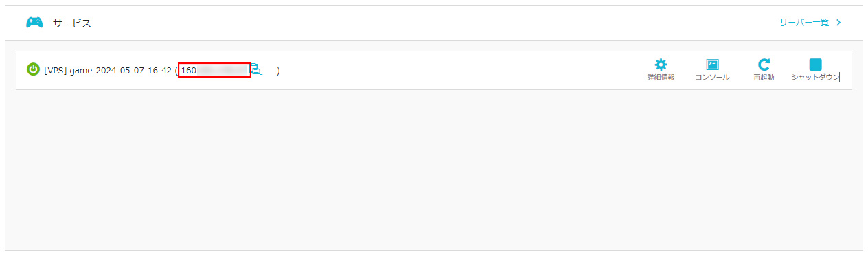
Task: Restart the server with the 再起動 arrow icon
Action: tap(764, 65)
